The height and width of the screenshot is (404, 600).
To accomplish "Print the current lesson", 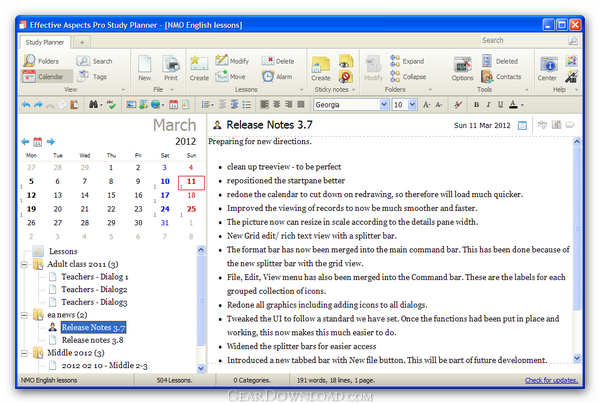I will pyautogui.click(x=171, y=68).
